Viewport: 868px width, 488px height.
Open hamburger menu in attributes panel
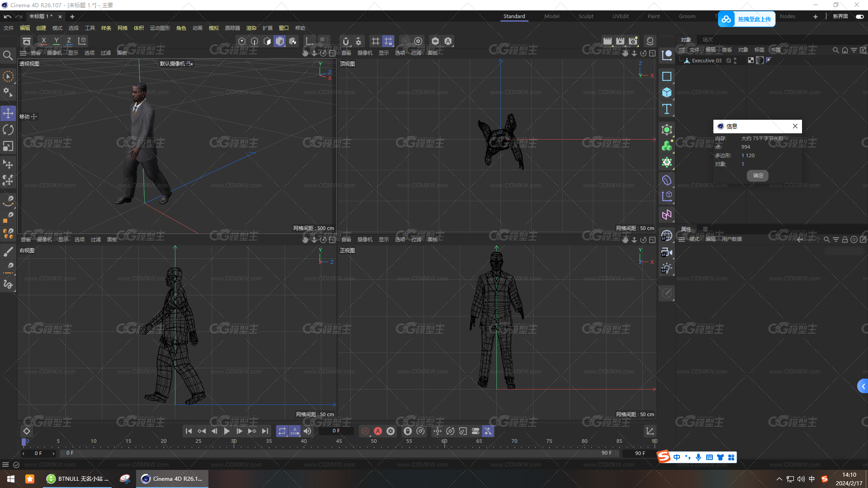682,239
